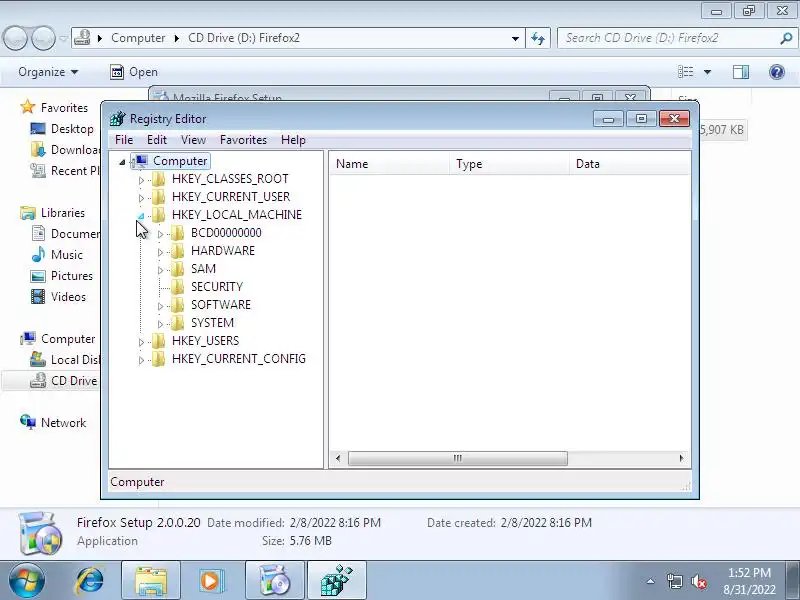Click the Back navigation button in Explorer

click(15, 38)
